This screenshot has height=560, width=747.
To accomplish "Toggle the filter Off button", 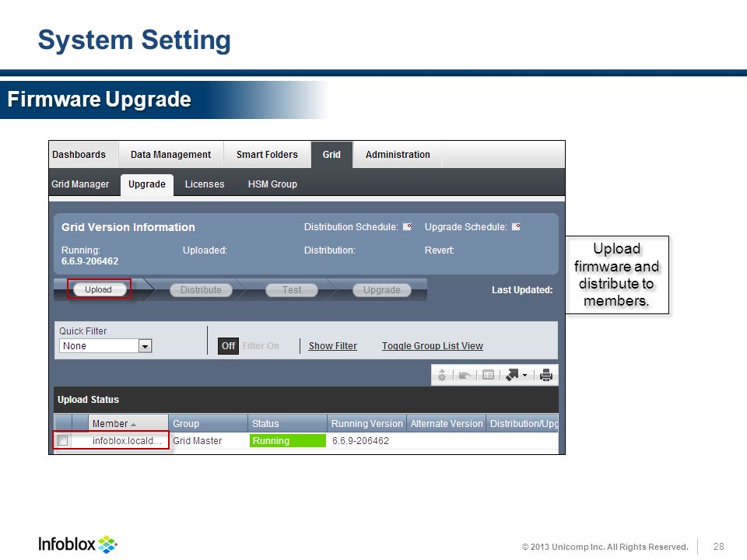I will pos(228,346).
